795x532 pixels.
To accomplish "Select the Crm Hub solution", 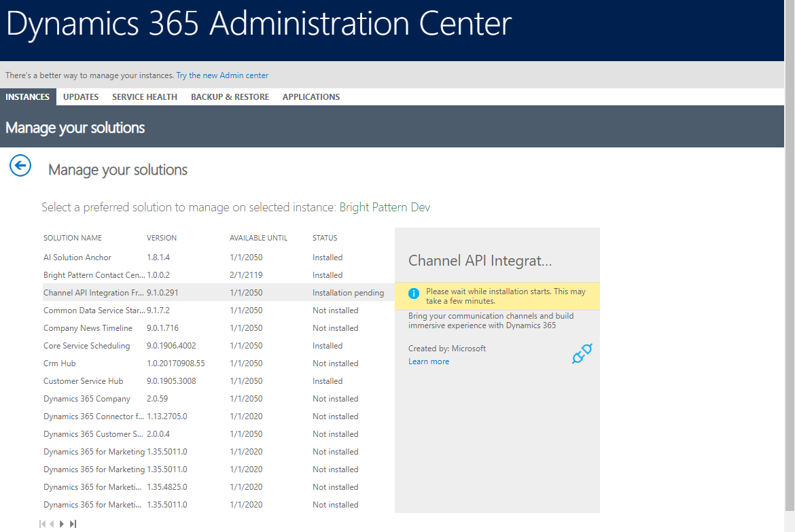I will pos(218,363).
